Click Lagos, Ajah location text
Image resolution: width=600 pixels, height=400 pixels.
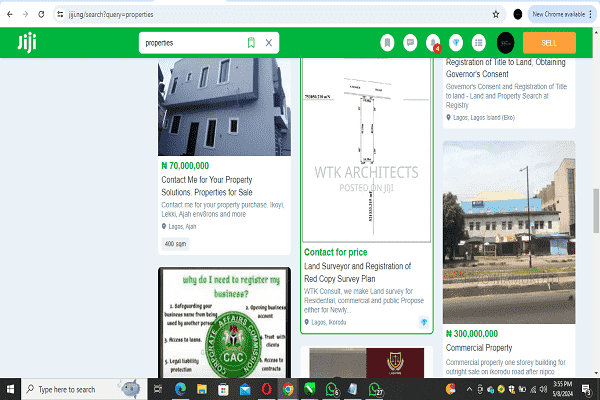(x=182, y=227)
